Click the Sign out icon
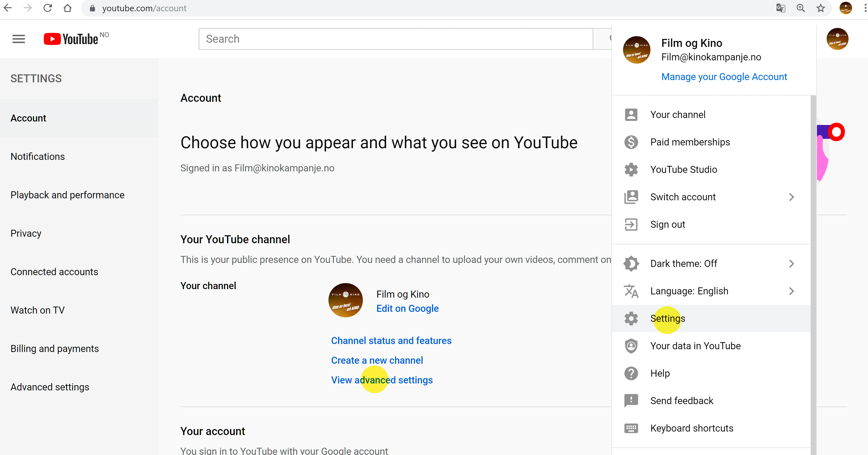The image size is (868, 455). tap(631, 224)
